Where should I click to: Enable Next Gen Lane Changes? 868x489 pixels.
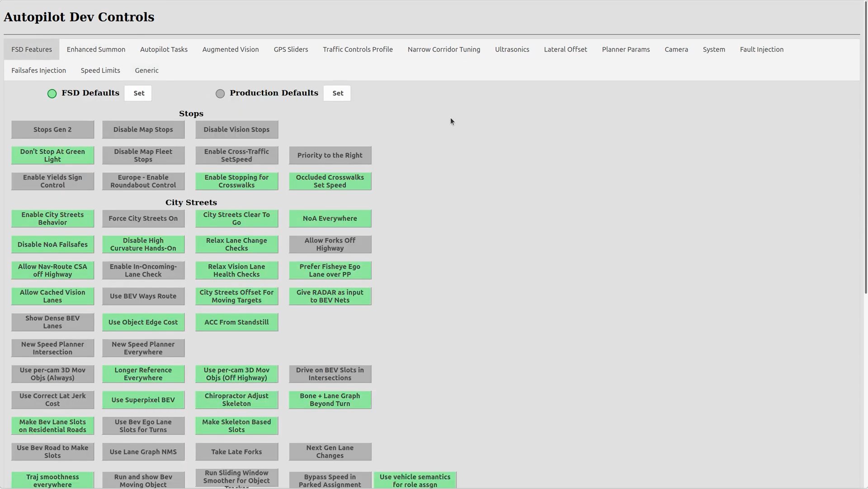click(x=330, y=452)
